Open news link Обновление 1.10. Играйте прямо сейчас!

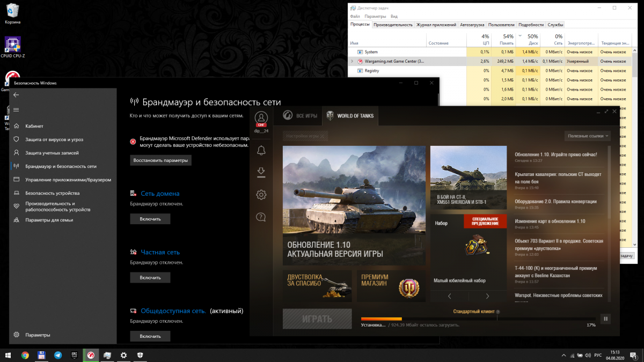tap(555, 154)
